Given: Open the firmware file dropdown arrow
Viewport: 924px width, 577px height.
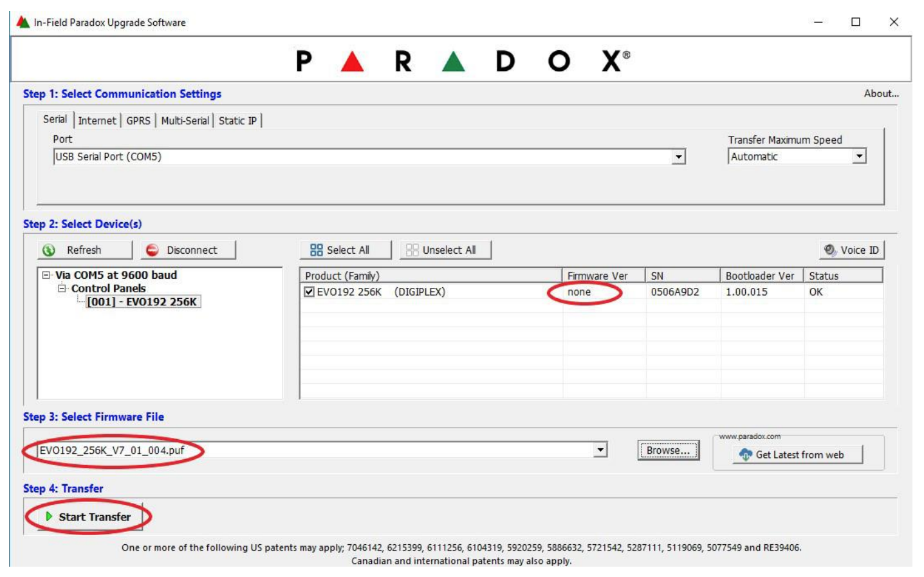Looking at the screenshot, I should (600, 449).
